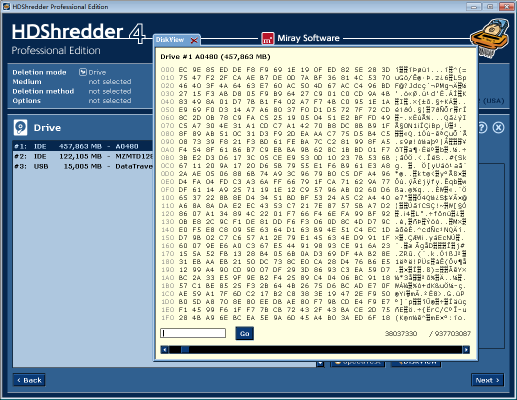Click the left scroll arrow of DiskView
517x400 pixels.
tap(164, 349)
